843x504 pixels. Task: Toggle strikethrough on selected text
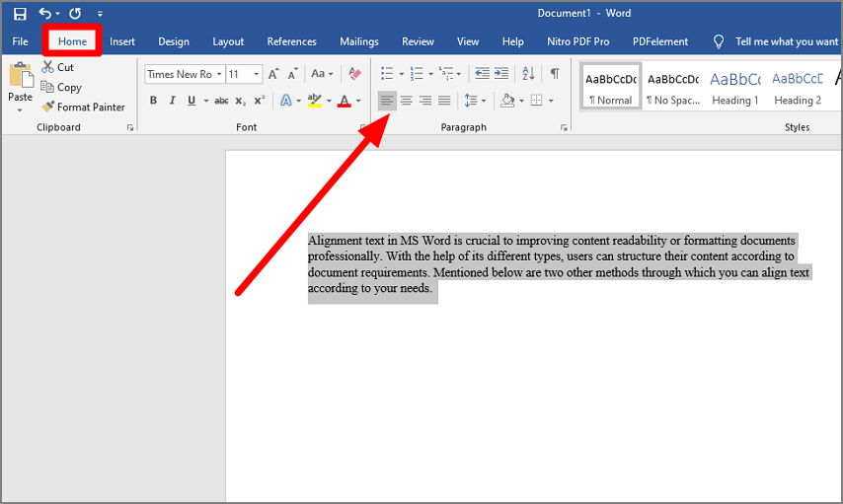tap(221, 101)
